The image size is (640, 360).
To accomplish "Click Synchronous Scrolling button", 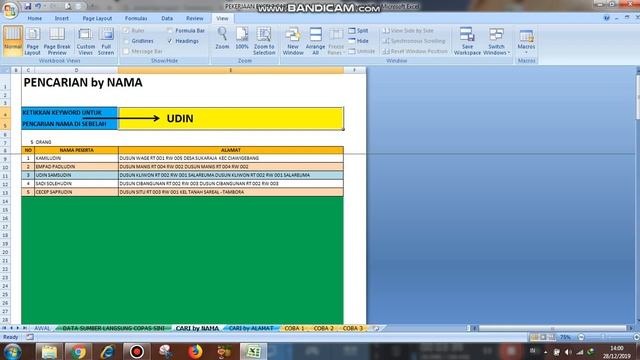I will 414,41.
